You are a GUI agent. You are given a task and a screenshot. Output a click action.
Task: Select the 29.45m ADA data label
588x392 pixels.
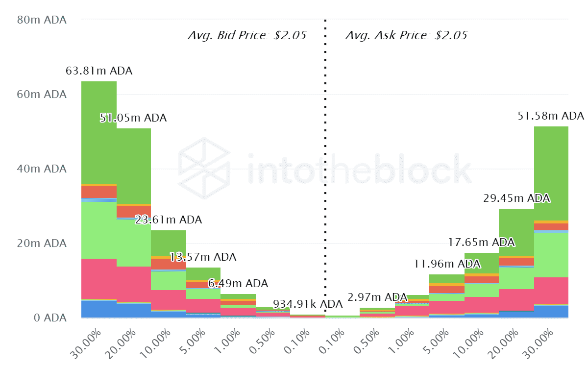(516, 198)
